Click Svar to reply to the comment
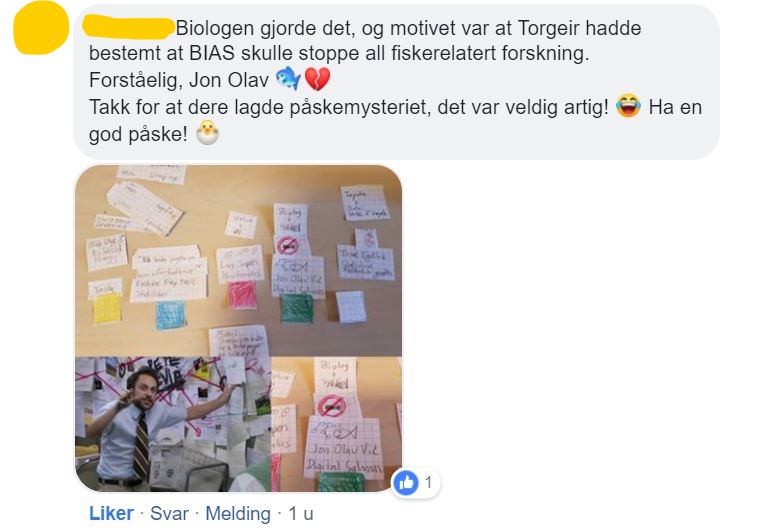768x532 pixels. [169, 513]
